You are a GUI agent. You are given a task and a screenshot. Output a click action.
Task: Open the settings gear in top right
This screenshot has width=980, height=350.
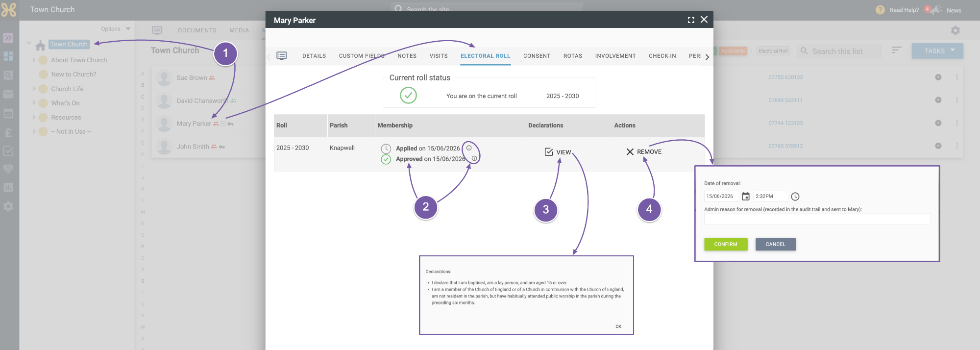[x=955, y=30]
